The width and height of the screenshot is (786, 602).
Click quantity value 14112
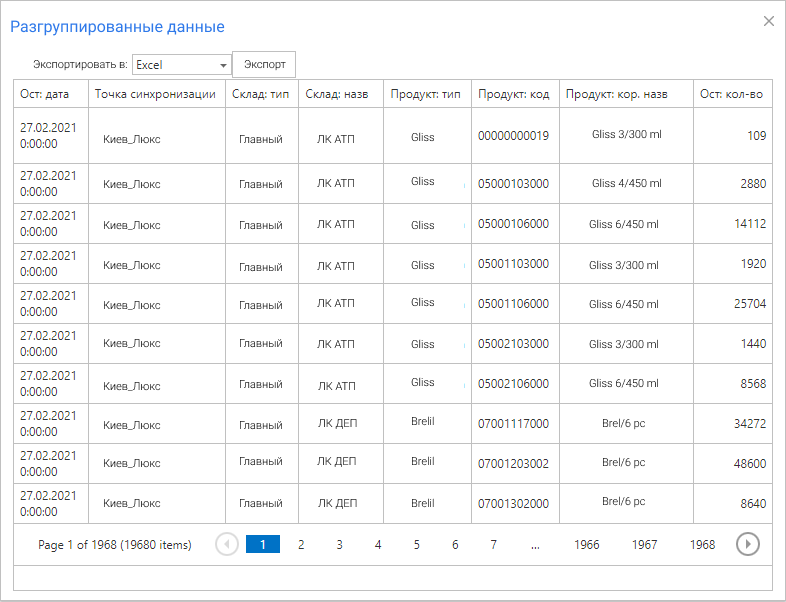(750, 224)
